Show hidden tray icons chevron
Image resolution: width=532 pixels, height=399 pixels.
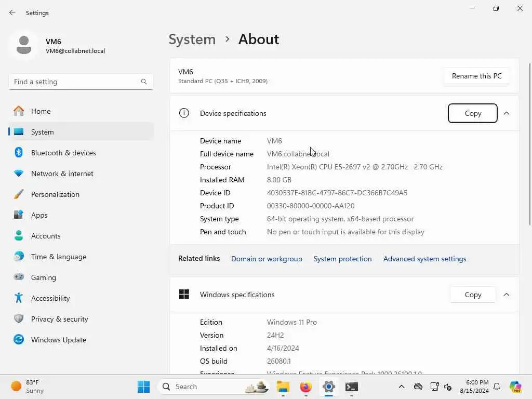[x=402, y=387]
